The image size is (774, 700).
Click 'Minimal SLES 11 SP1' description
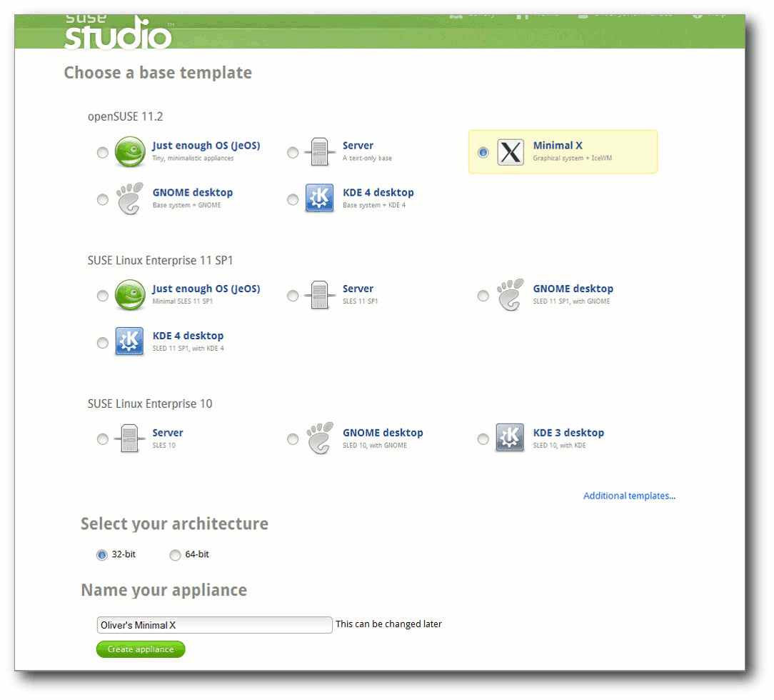[x=183, y=301]
